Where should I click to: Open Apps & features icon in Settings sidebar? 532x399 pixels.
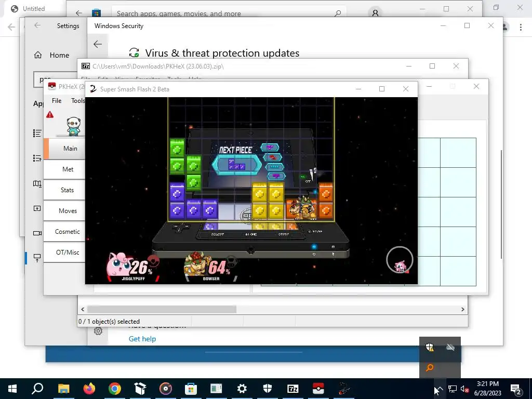tap(37, 134)
